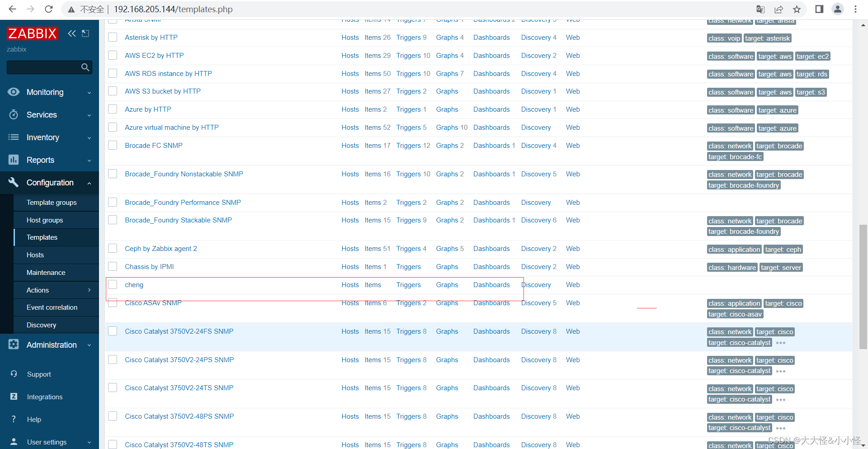Click the Help question mark icon

[x=14, y=419]
